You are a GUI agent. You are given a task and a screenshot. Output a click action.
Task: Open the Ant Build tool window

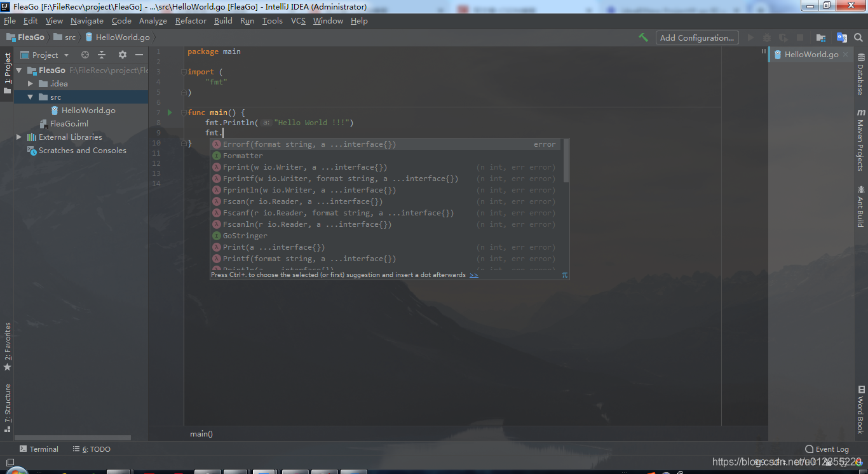tap(861, 206)
